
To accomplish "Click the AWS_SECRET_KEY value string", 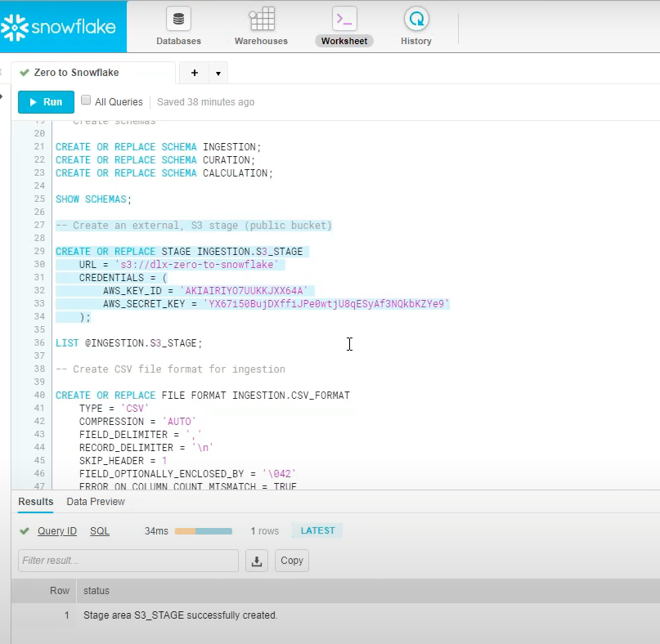I will [x=326, y=304].
